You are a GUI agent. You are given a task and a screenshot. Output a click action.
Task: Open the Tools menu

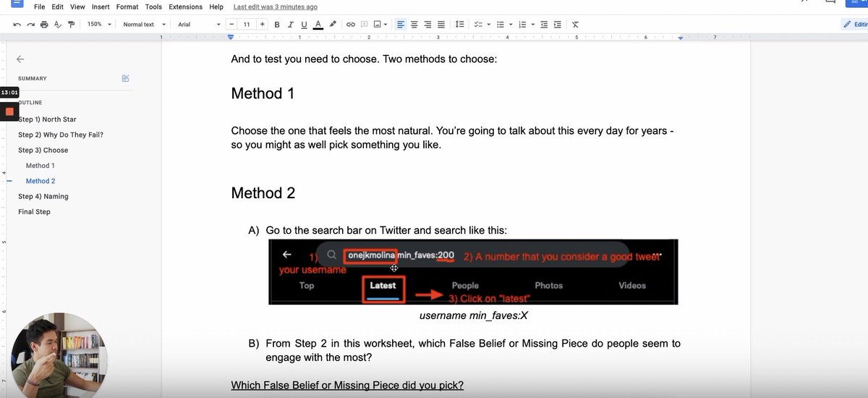[153, 7]
